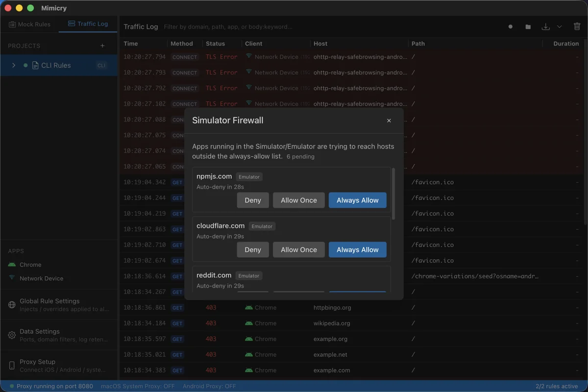Click Android Proxy: OFF status

[209, 386]
